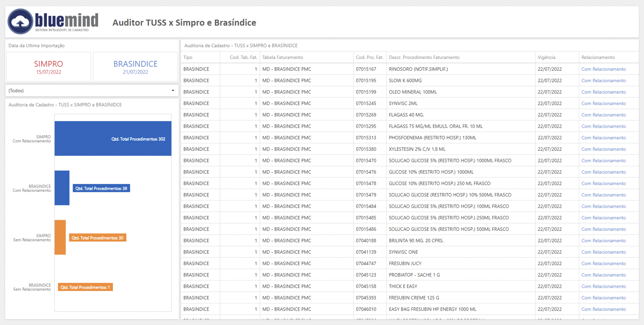Click GLICOSE 10% (RESTRITO HOSP.) 1000ML description
Screen dimensions: 644x325
coord(431,172)
